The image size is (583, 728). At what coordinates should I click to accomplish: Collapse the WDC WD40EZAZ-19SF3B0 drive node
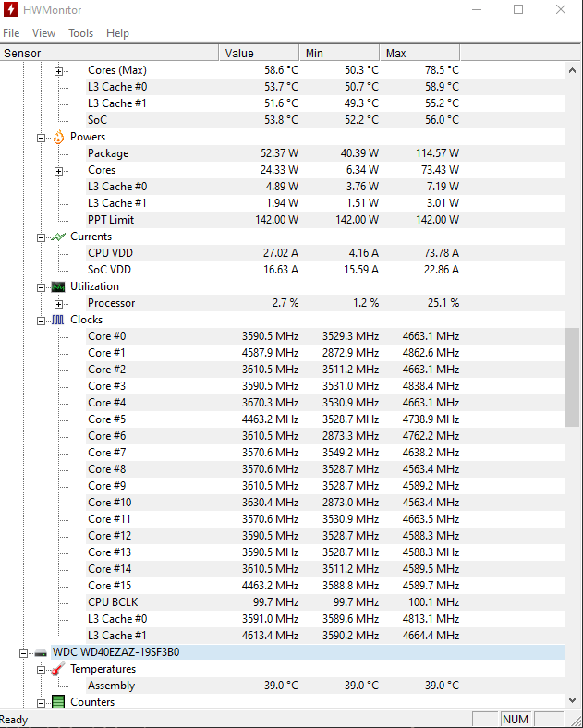(24, 654)
